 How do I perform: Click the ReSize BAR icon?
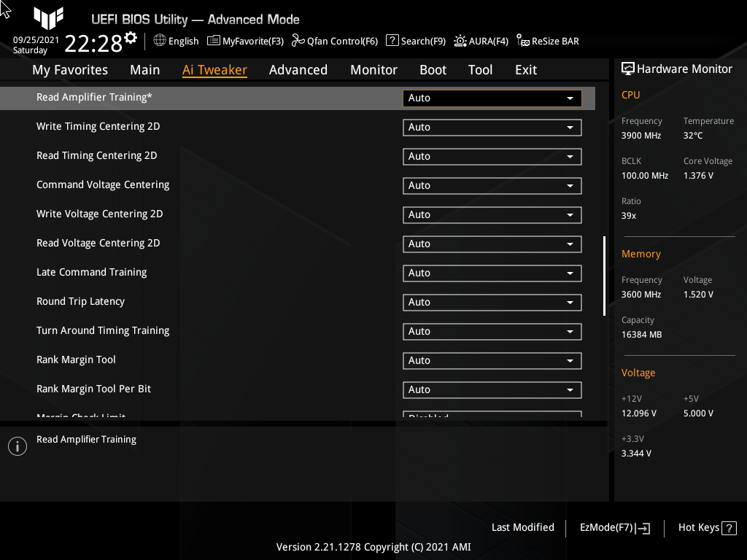(522, 41)
